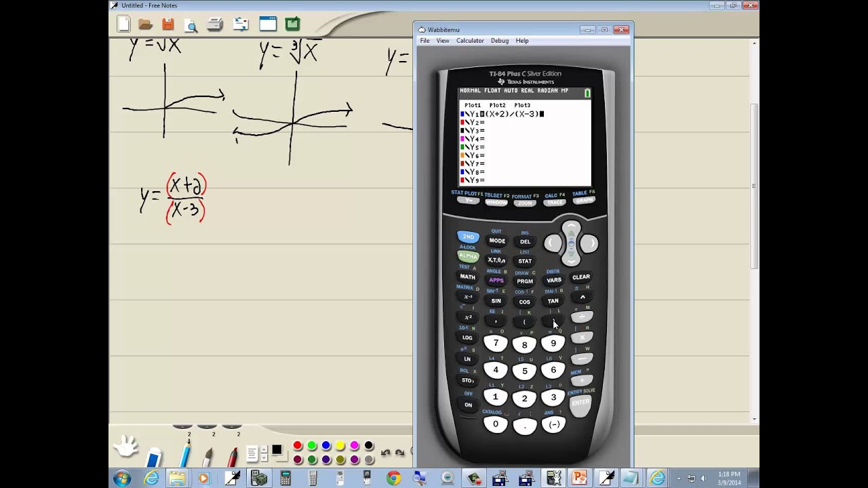Click the calculator number 7 key
Viewport: 868px width, 488px height.
496,344
